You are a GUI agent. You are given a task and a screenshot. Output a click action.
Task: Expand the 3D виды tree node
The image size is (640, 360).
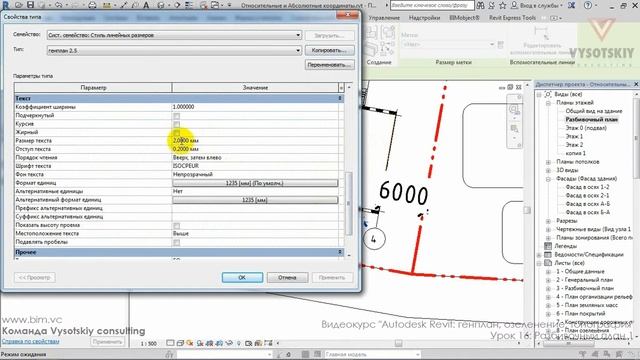click(549, 170)
